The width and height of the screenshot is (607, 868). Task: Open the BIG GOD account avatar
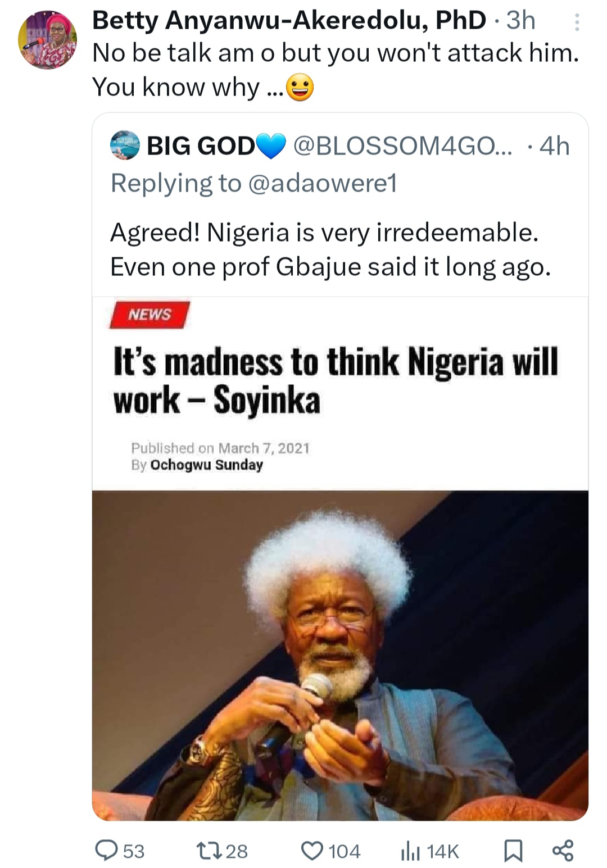pos(125,146)
